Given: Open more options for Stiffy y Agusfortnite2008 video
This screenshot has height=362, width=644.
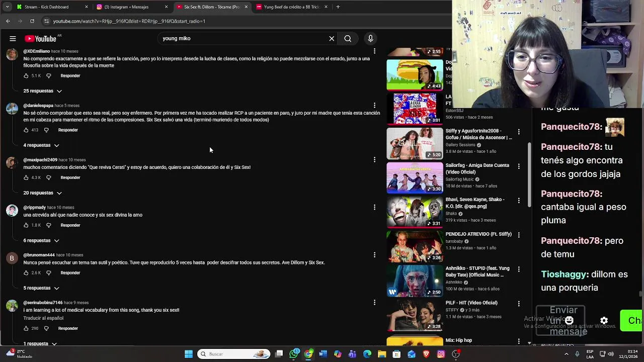Looking at the screenshot, I should coord(519,131).
